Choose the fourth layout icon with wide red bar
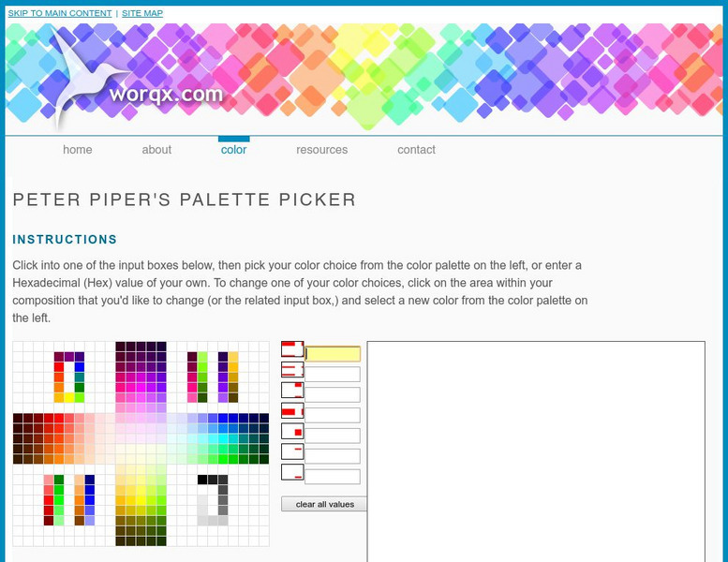The width and height of the screenshot is (728, 562). (x=292, y=411)
